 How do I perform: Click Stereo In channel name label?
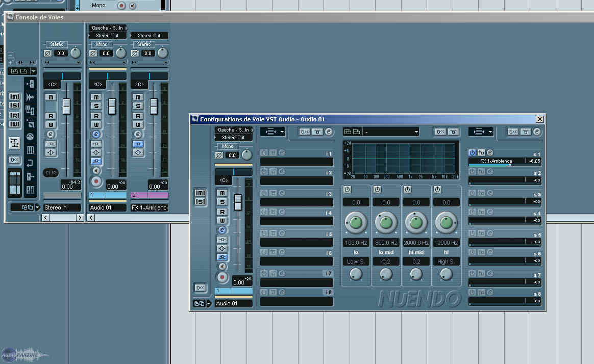[x=62, y=207]
